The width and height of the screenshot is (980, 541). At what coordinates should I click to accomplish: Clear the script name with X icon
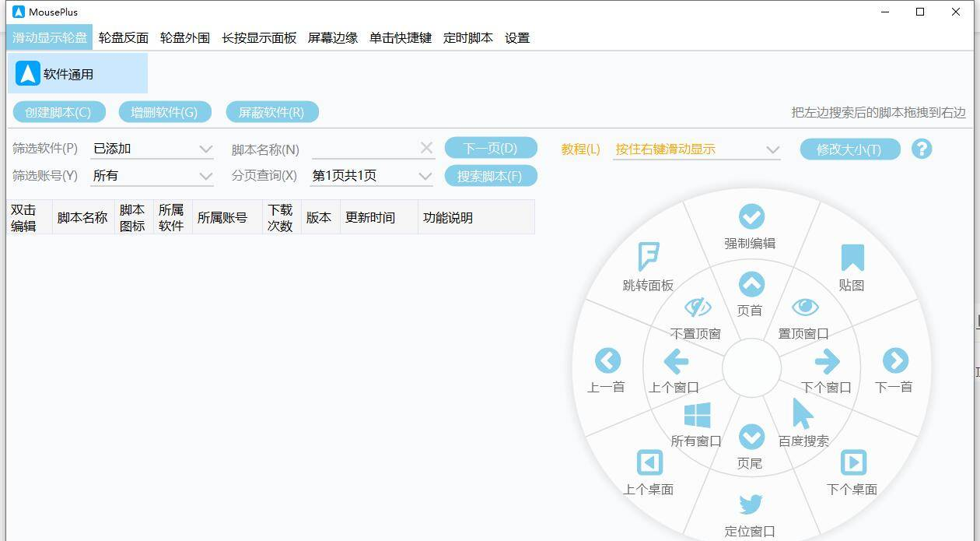(426, 148)
